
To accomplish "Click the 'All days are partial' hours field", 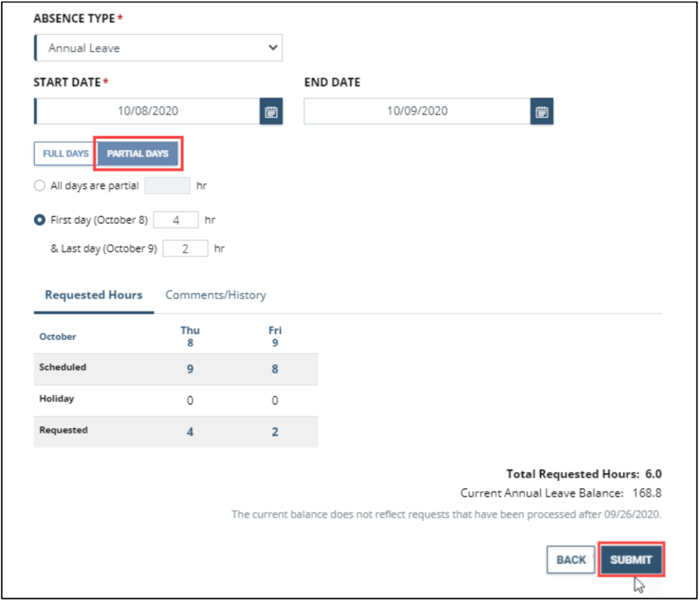I will coord(168,185).
